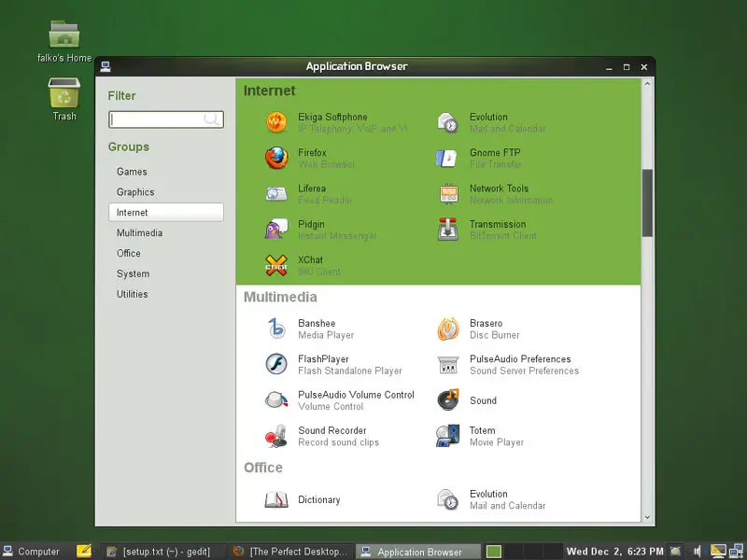Select Games group

coord(166,172)
